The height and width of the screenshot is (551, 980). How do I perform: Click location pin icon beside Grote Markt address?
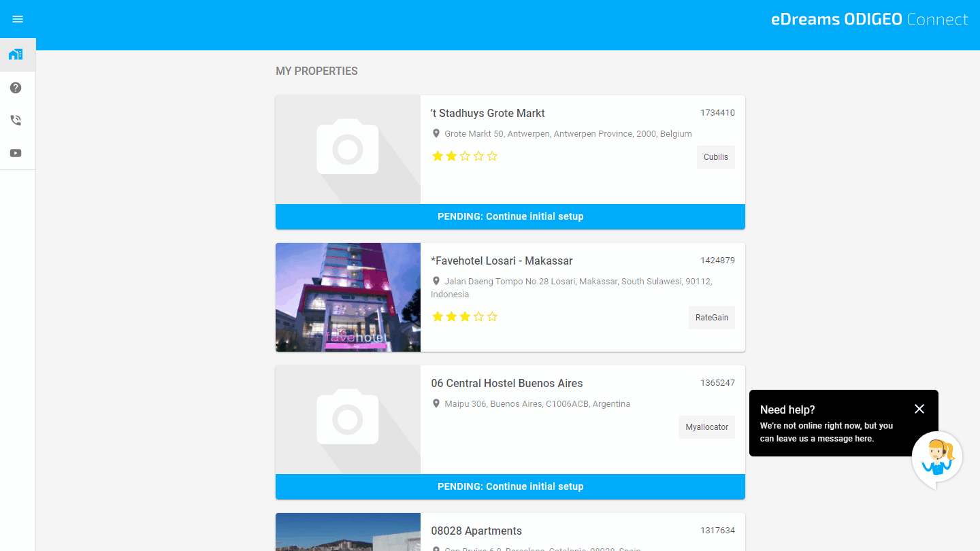(x=436, y=133)
